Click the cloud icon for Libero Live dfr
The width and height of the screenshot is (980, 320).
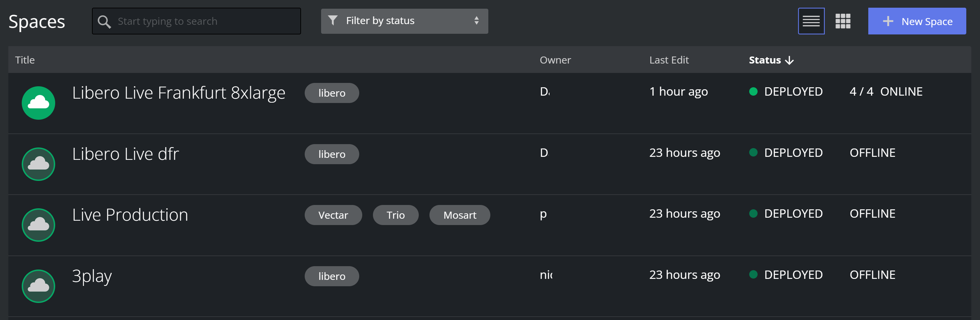[38, 164]
